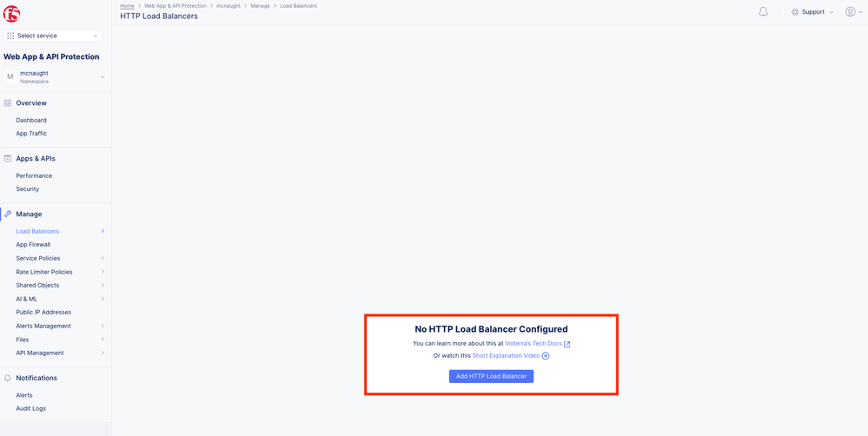Click the Apps & APIs section icon
Image resolution: width=868 pixels, height=436 pixels.
coord(8,158)
